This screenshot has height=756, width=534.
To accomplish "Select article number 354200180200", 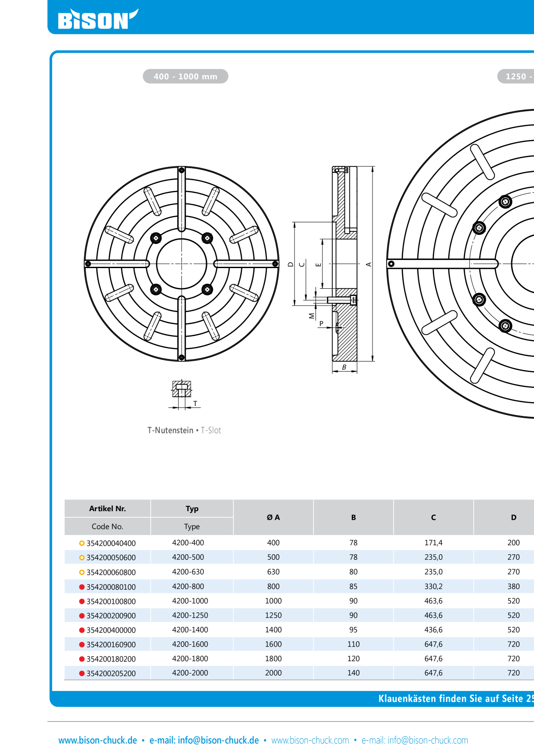I will pyautogui.click(x=111, y=659).
